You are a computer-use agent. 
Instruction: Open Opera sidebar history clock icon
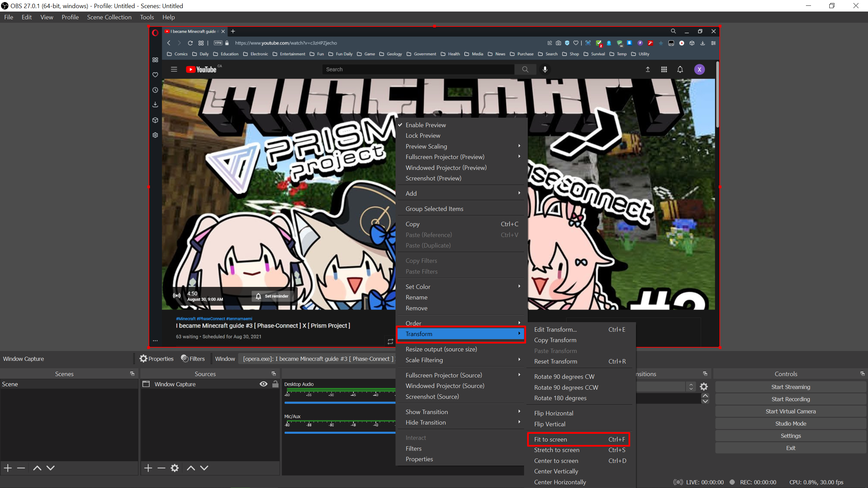(x=155, y=90)
